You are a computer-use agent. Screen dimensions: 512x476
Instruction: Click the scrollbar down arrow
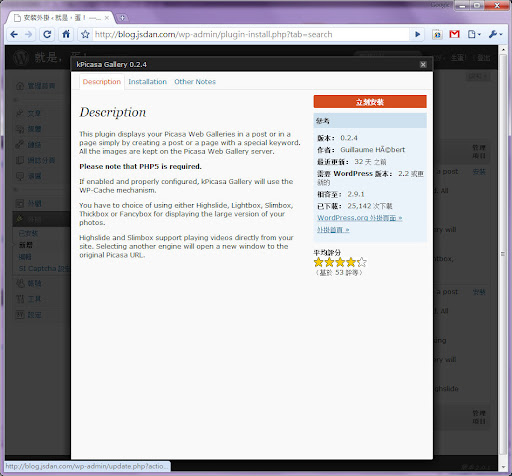point(503,467)
